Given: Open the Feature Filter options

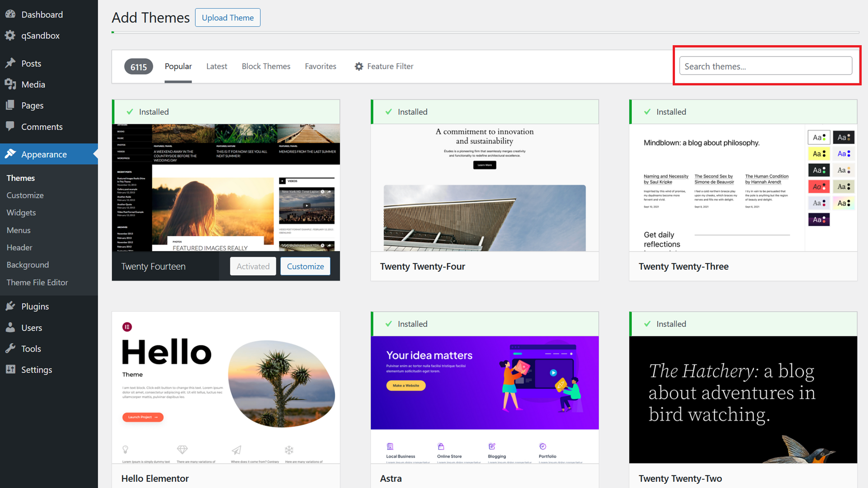Looking at the screenshot, I should pyautogui.click(x=384, y=66).
